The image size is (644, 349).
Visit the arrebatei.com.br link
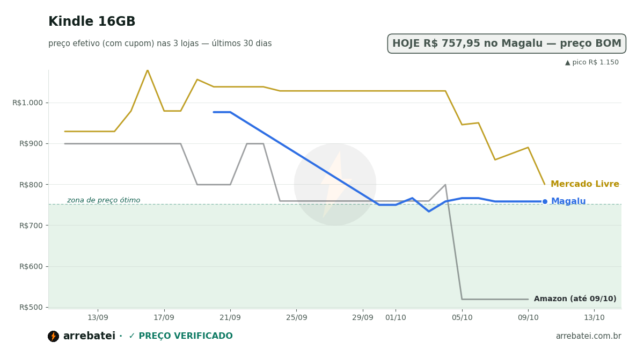[x=588, y=336]
